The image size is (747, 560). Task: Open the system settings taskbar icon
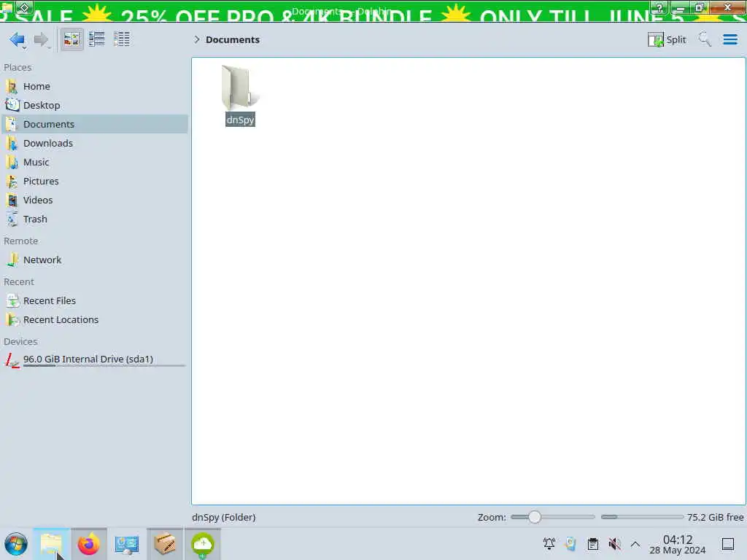coord(127,544)
